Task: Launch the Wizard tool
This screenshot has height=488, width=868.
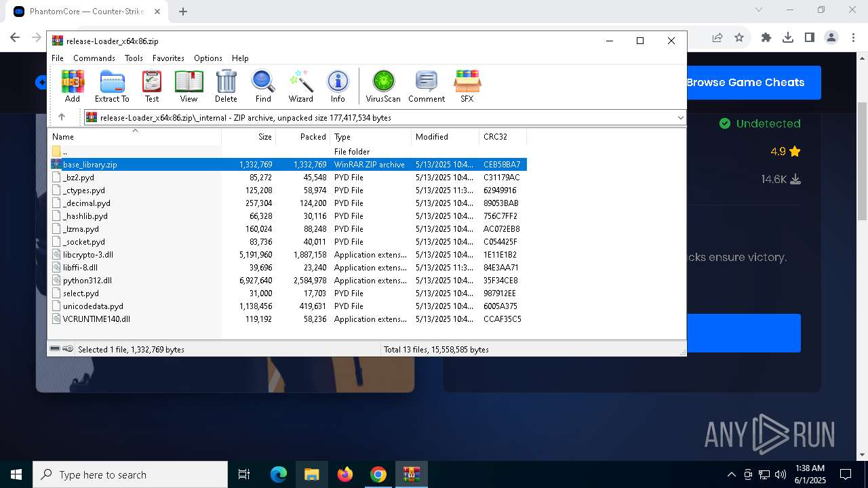Action: 300,86
